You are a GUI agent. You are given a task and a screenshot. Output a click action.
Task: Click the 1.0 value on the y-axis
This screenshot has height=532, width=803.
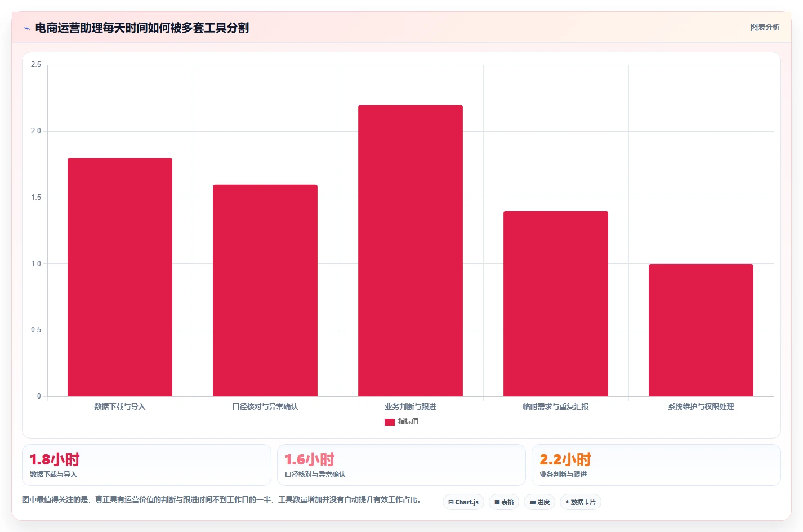pyautogui.click(x=36, y=263)
